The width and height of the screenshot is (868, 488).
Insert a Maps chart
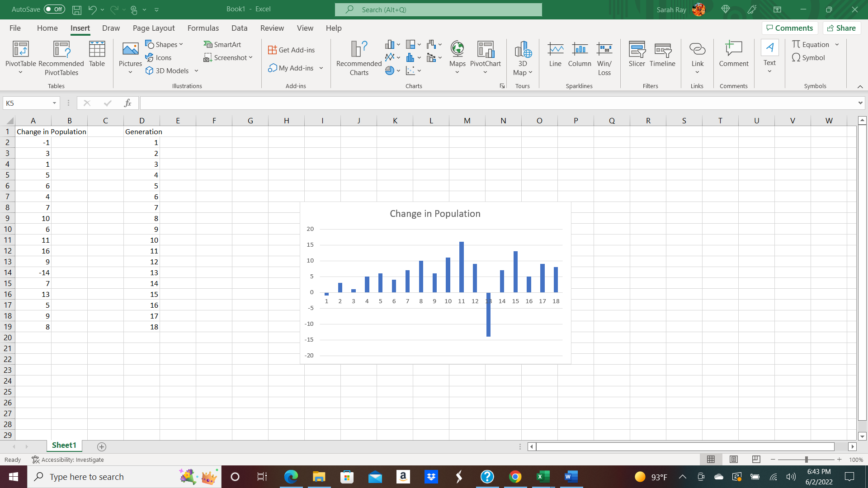point(457,54)
